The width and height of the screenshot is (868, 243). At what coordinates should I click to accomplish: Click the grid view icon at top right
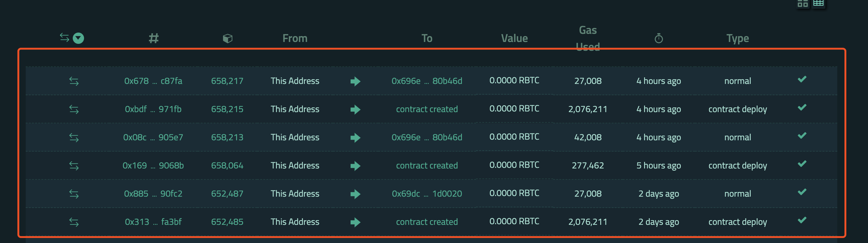(x=803, y=3)
